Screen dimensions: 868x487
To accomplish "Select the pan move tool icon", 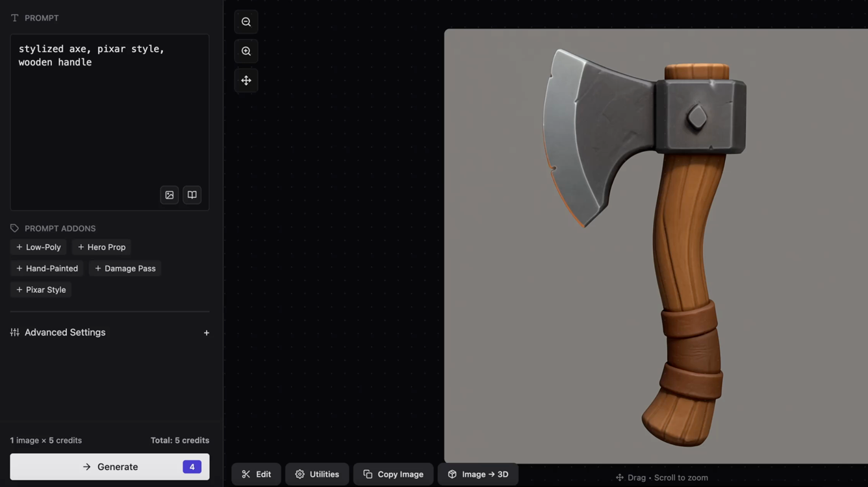I will [246, 81].
